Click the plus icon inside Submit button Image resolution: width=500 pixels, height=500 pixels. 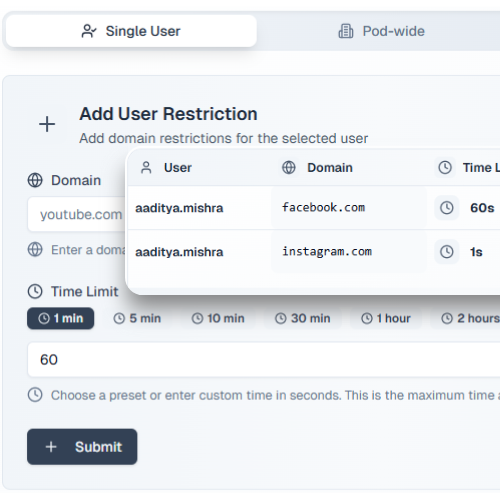tap(51, 447)
